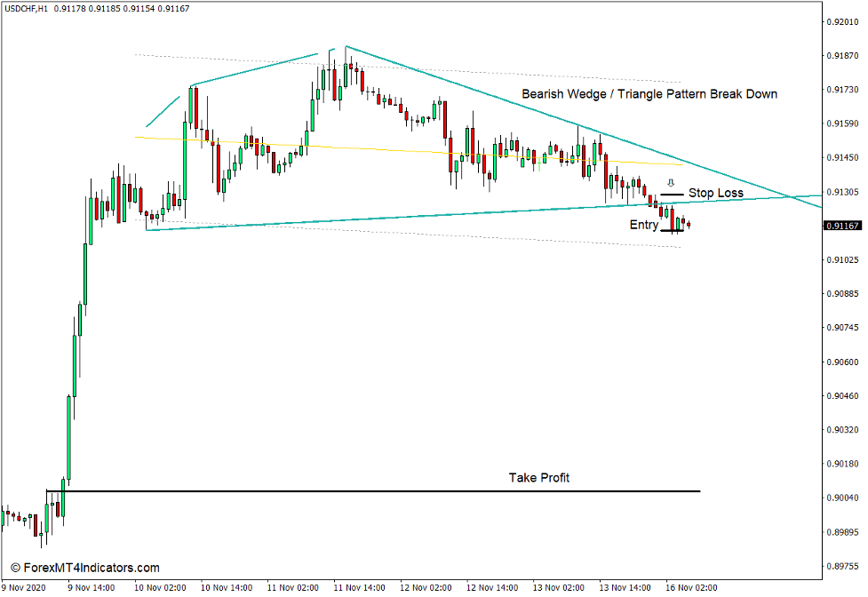Screen dimensions: 868x597
Task: Click the down arrow marker above Stop Loss
Action: point(671,183)
